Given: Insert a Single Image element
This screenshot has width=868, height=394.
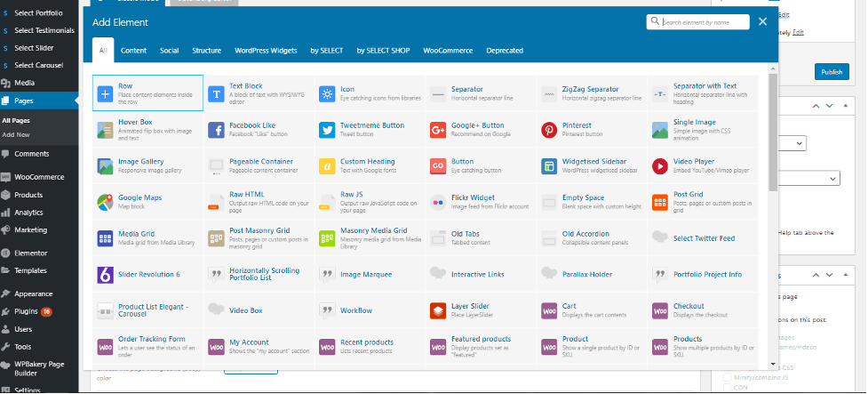Looking at the screenshot, I should [x=703, y=130].
